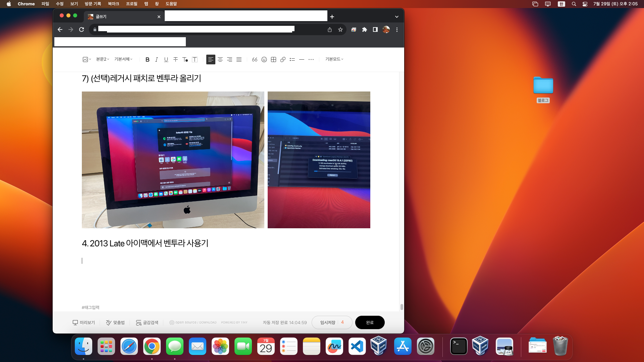The width and height of the screenshot is (644, 362).
Task: Align text right
Action: click(229, 59)
